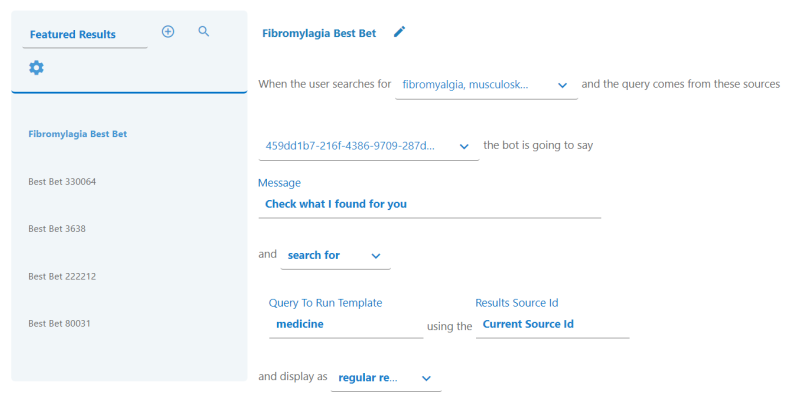Choose Best Bet 80031 entry
Viewport: 792px width, 406px height.
pos(59,324)
